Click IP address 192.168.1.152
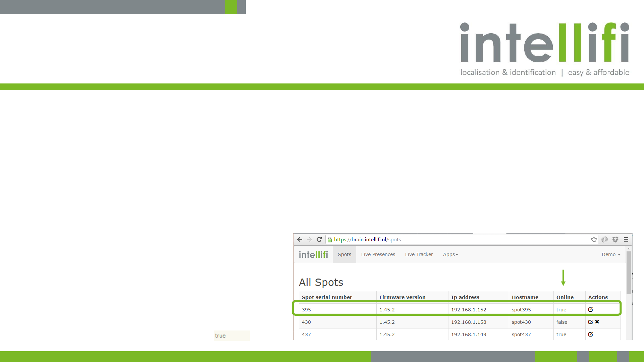The height and width of the screenshot is (362, 644). [x=469, y=309]
